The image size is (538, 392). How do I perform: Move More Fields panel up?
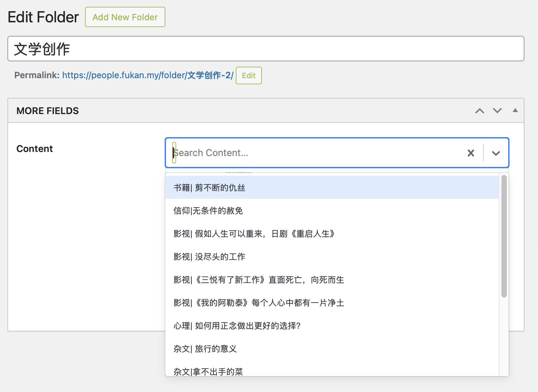(479, 111)
